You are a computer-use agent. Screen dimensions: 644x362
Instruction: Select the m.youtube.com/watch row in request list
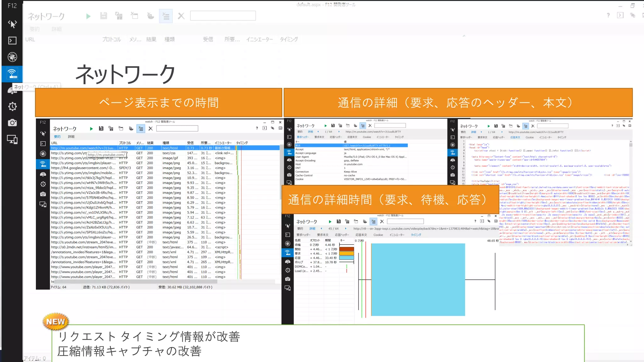coord(165,148)
